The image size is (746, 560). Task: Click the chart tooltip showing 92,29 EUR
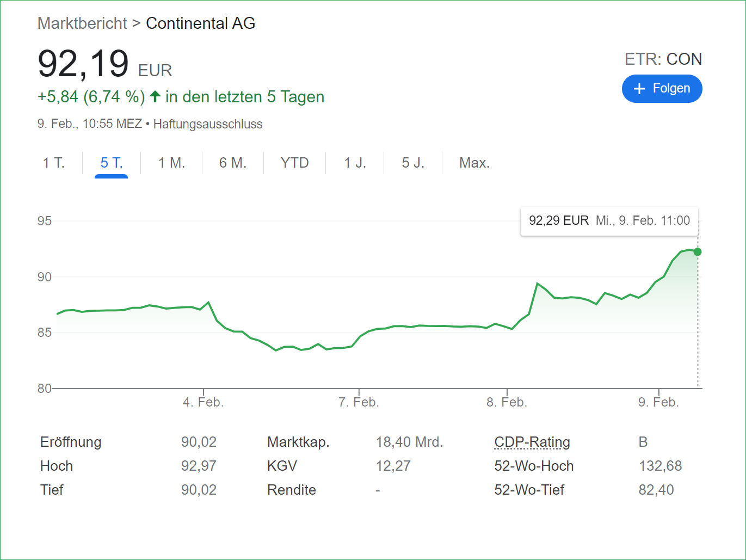pos(609,220)
